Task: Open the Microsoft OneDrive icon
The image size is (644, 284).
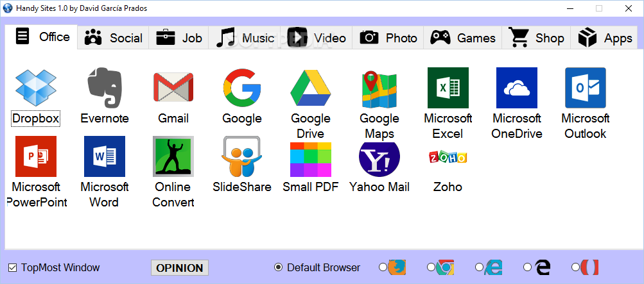Action: click(x=517, y=88)
